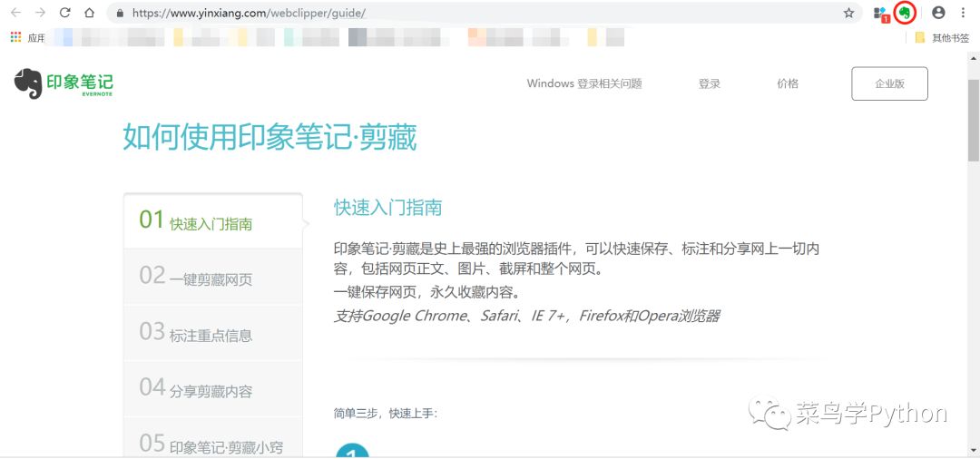Image resolution: width=980 pixels, height=459 pixels.
Task: Click the 企业版 button
Action: tap(889, 83)
